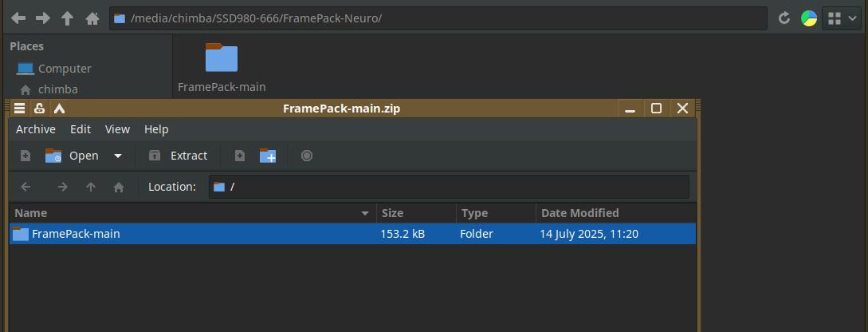Open the Archive menu
Image resolution: width=868 pixels, height=332 pixels.
[36, 129]
